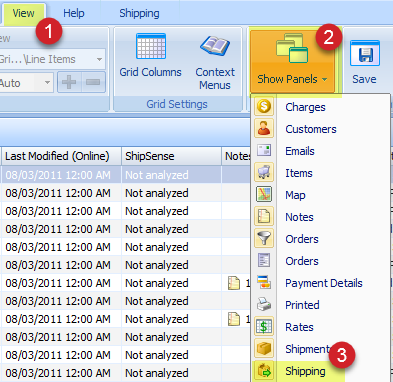
Task: Click the funnel Orders filter icon
Action: 264,238
